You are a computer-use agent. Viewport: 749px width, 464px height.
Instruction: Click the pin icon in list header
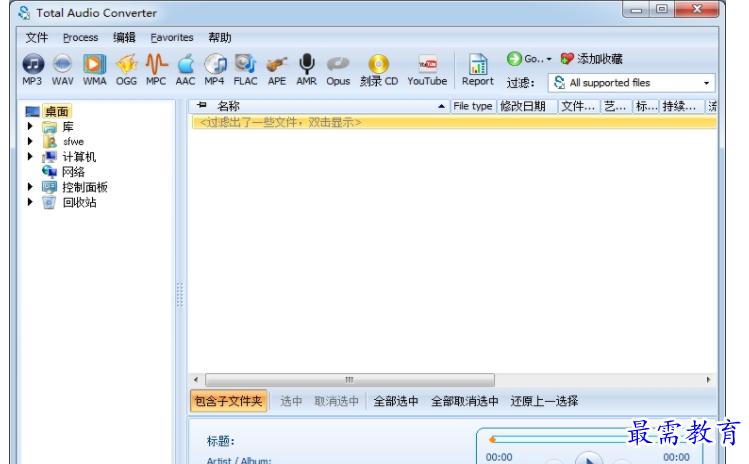(x=202, y=105)
